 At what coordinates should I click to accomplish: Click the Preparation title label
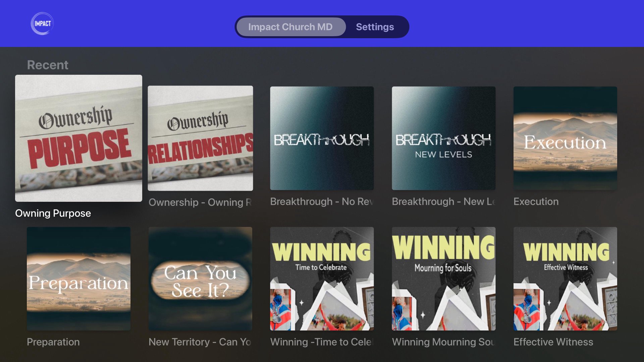click(x=53, y=342)
